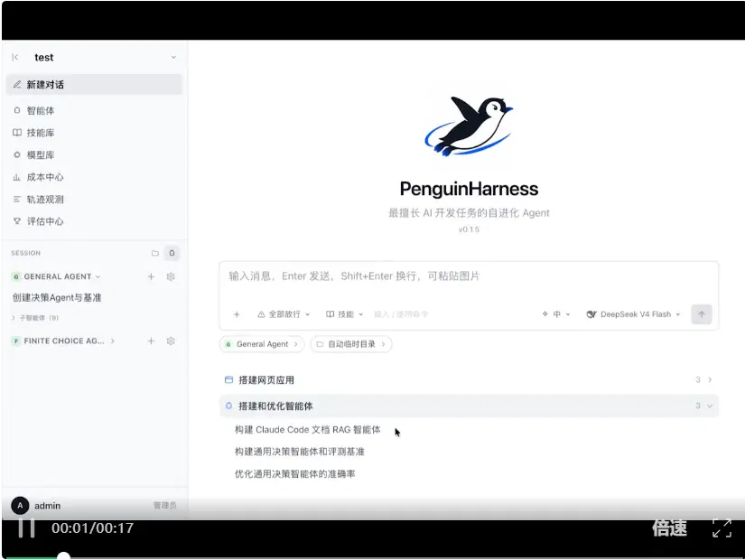
Task: Click the SESSION section label
Action: [25, 254]
